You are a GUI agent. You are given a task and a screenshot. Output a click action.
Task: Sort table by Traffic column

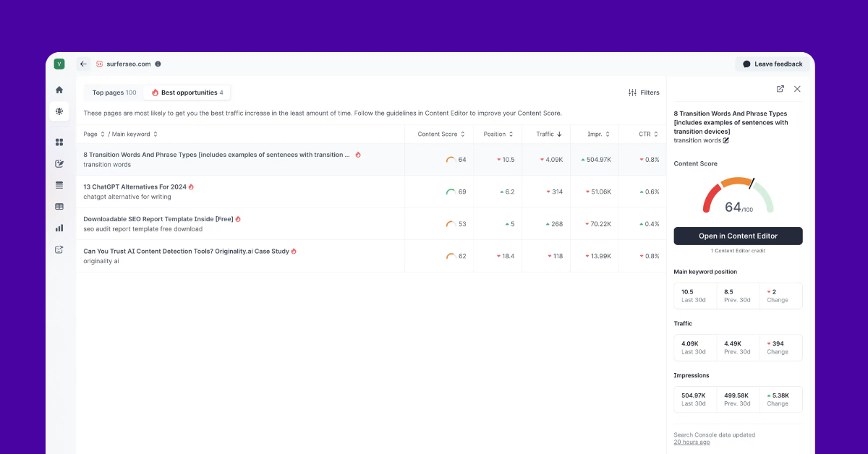tap(549, 134)
